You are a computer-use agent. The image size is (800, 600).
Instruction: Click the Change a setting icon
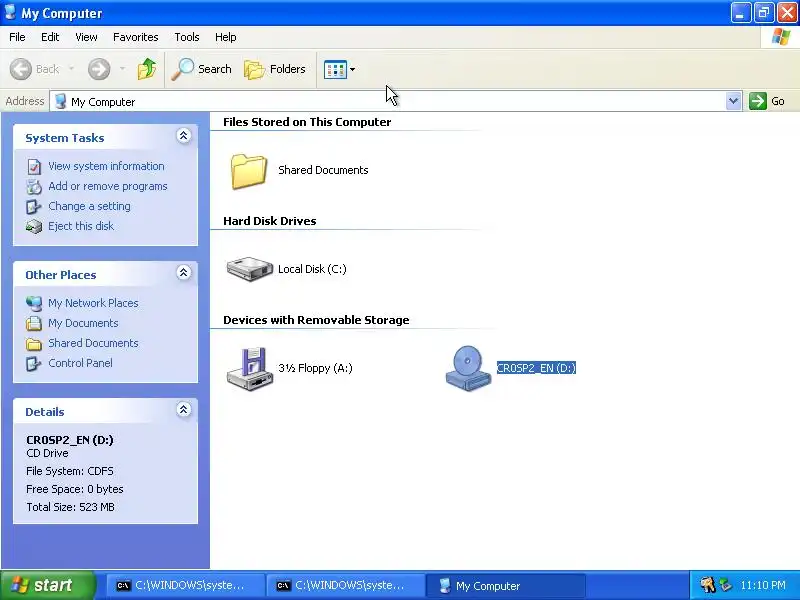point(34,207)
